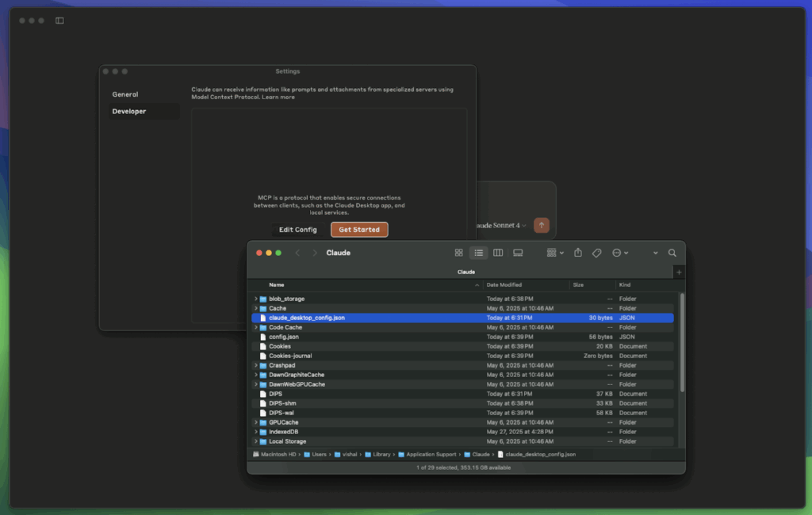
Task: Select claude_desktop_config.json file row
Action: (462, 318)
